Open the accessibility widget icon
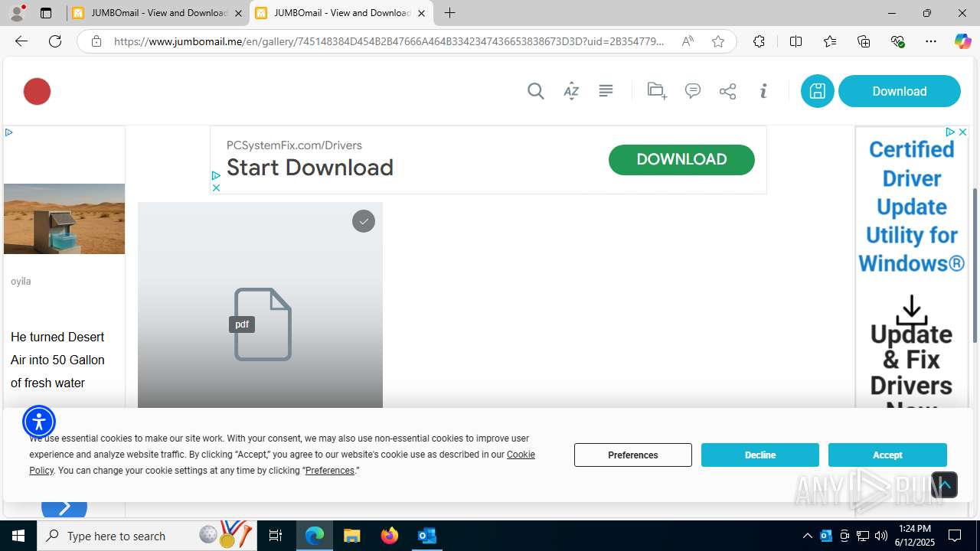This screenshot has width=980, height=551. [x=39, y=422]
